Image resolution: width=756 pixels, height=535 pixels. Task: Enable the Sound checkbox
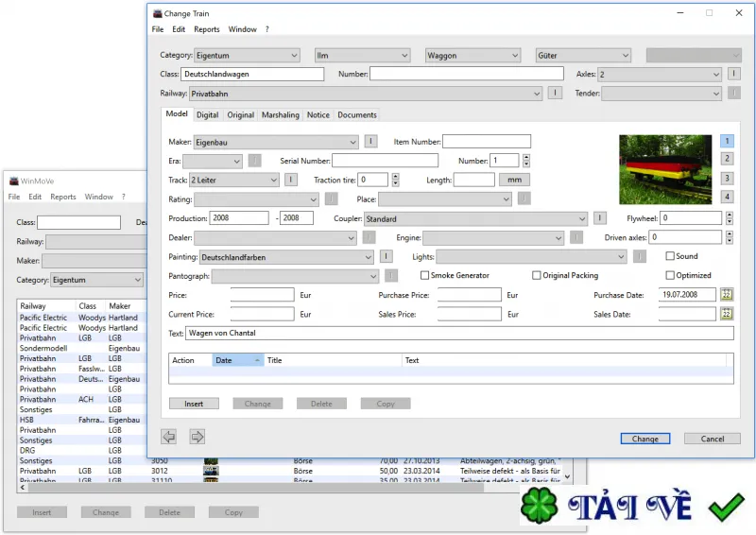pos(670,256)
